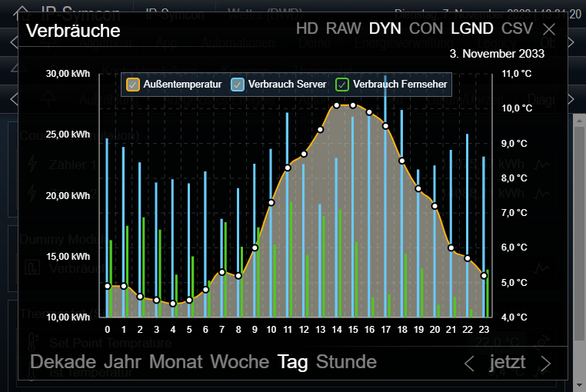Jump to current time with jetzt

[508, 362]
